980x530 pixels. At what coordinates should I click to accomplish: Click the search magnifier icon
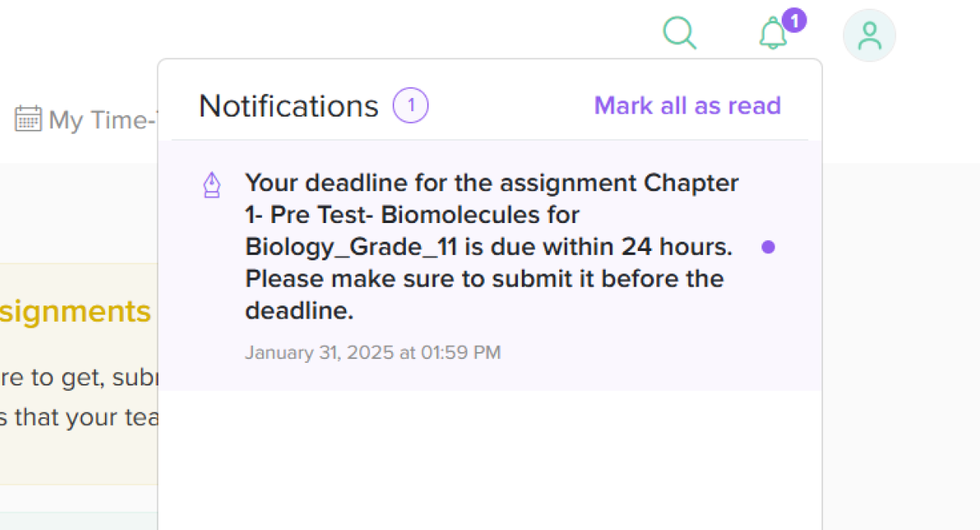[679, 33]
